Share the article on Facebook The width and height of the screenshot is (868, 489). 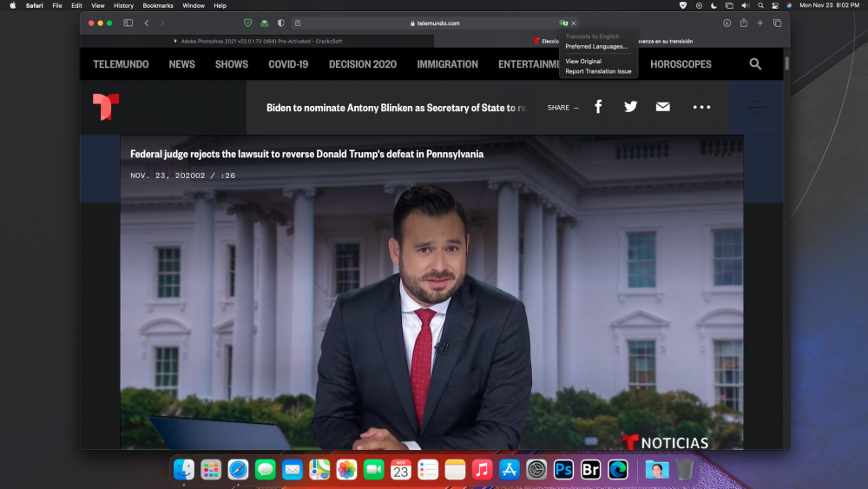[598, 107]
